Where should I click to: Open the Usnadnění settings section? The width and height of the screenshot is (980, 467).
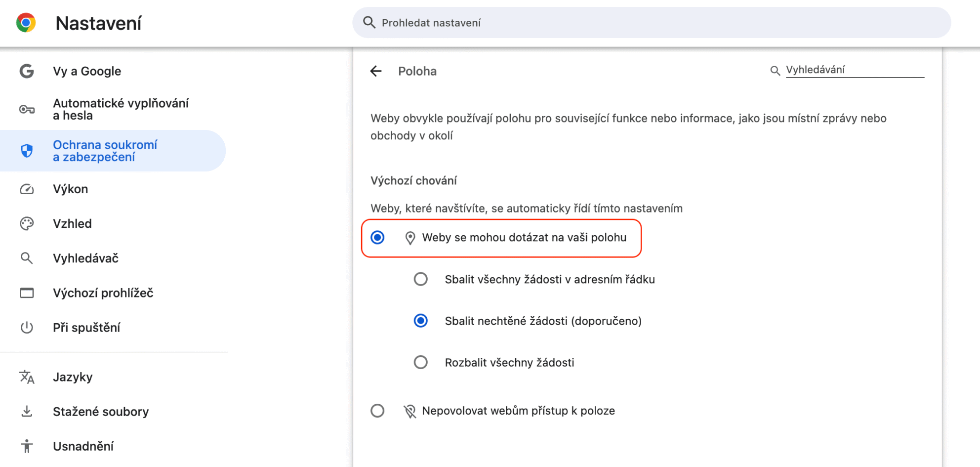[x=83, y=446]
